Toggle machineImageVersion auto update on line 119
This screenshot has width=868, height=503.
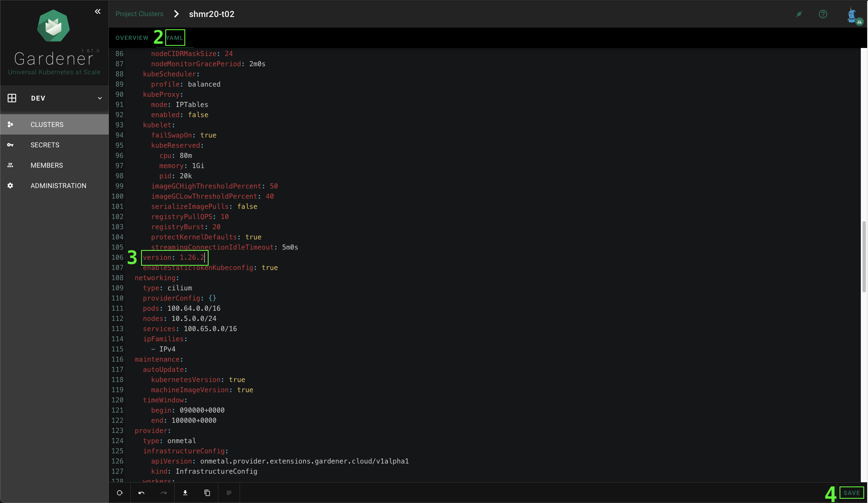click(245, 390)
